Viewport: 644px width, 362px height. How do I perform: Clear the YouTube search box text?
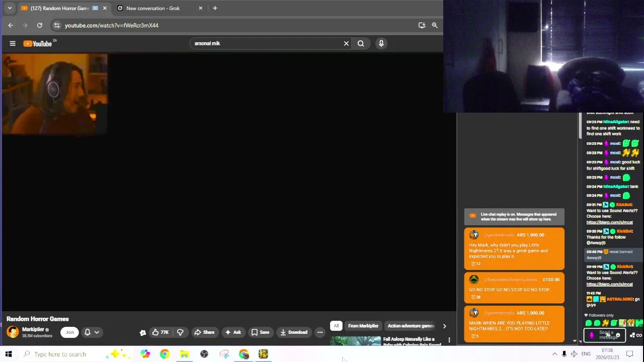point(346,43)
